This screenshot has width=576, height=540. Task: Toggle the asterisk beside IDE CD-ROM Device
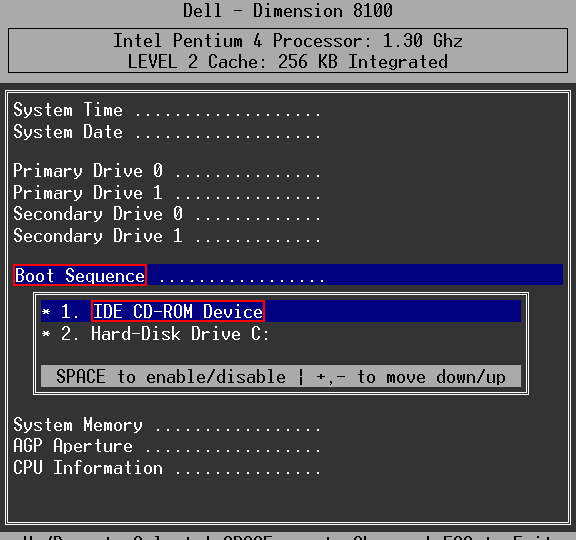coord(46,313)
